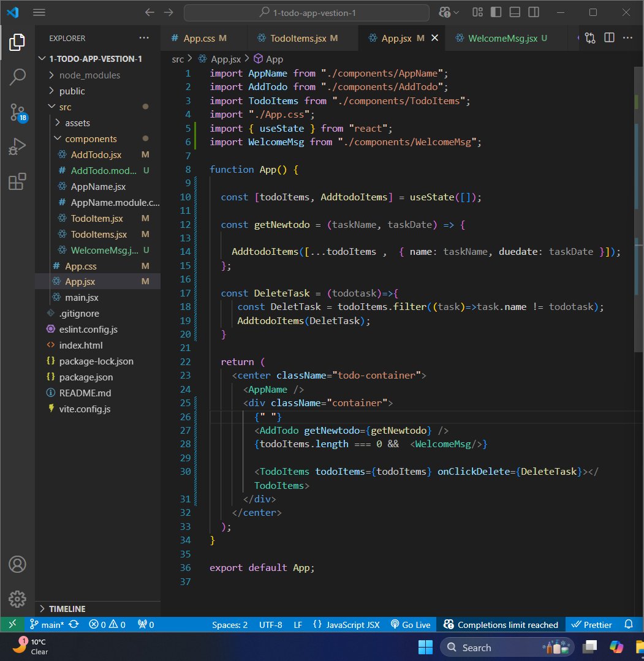The image size is (644, 661).
Task: Toggle the secondary side bar
Action: pyautogui.click(x=534, y=12)
